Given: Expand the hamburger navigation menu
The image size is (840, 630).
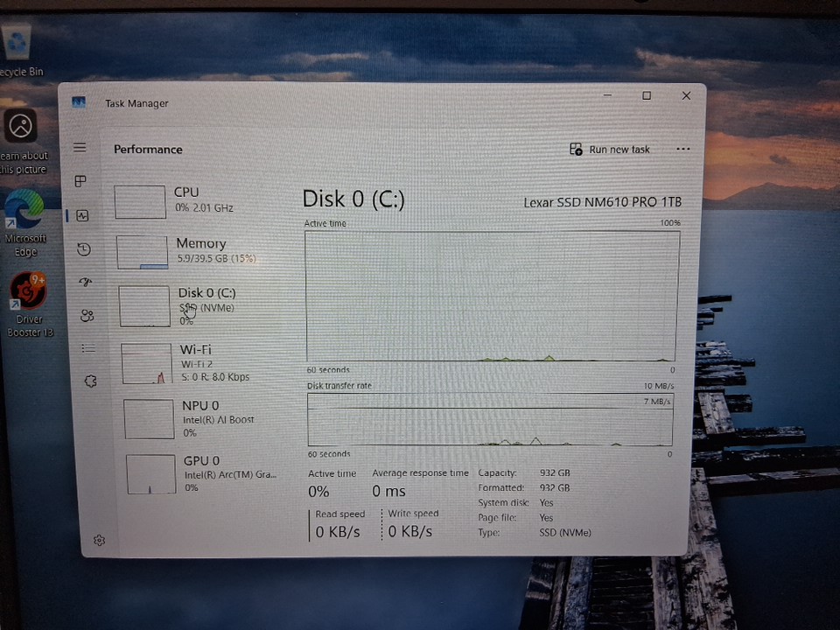Looking at the screenshot, I should point(80,148).
